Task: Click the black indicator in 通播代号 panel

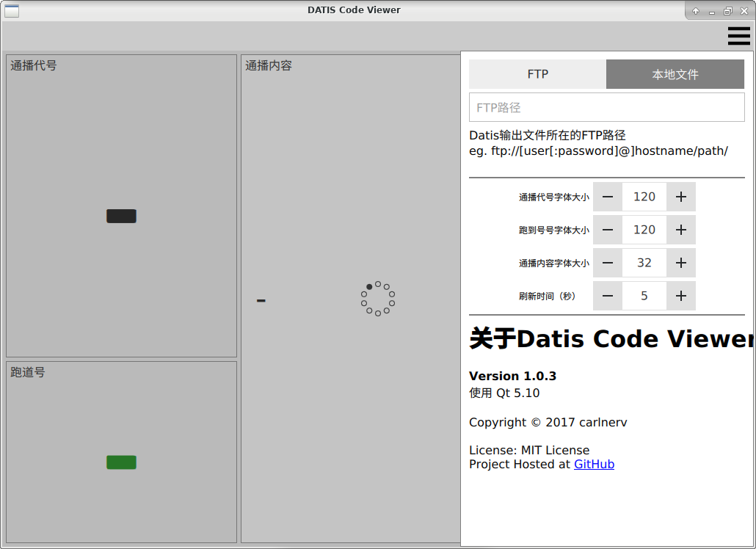Action: [x=121, y=216]
